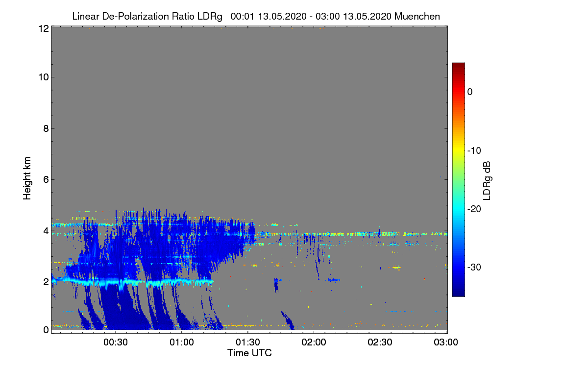This screenshot has height=392, width=588.
Task: Click the colorbar '-10' value label
Action: coord(474,150)
